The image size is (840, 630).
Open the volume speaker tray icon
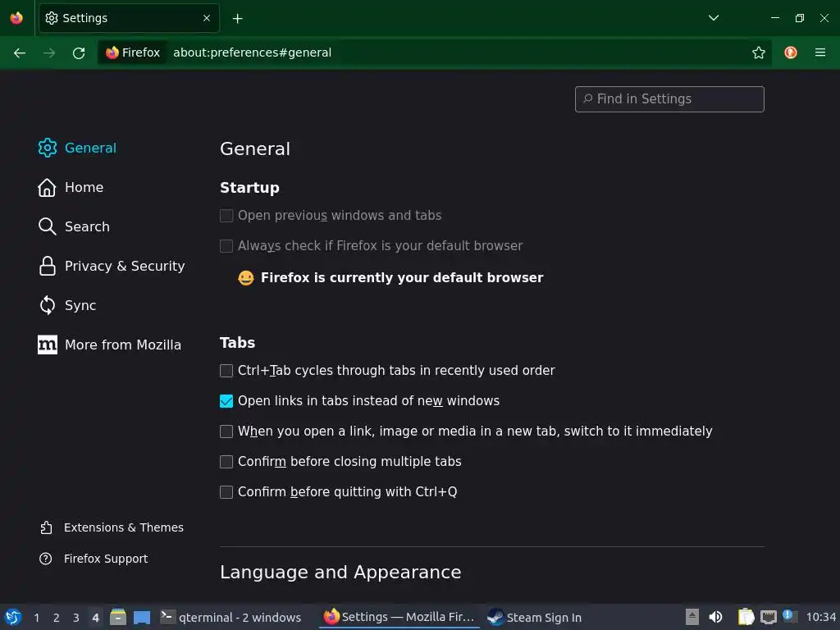point(715,617)
